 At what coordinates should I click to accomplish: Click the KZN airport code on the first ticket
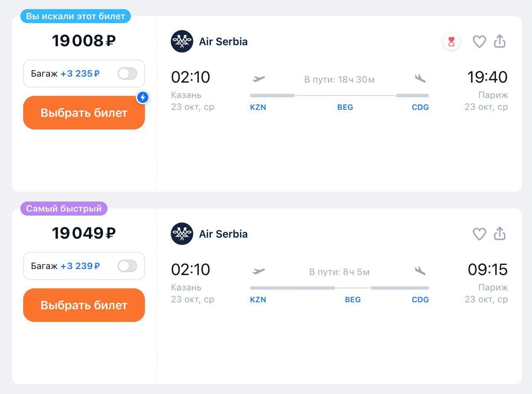pos(258,107)
